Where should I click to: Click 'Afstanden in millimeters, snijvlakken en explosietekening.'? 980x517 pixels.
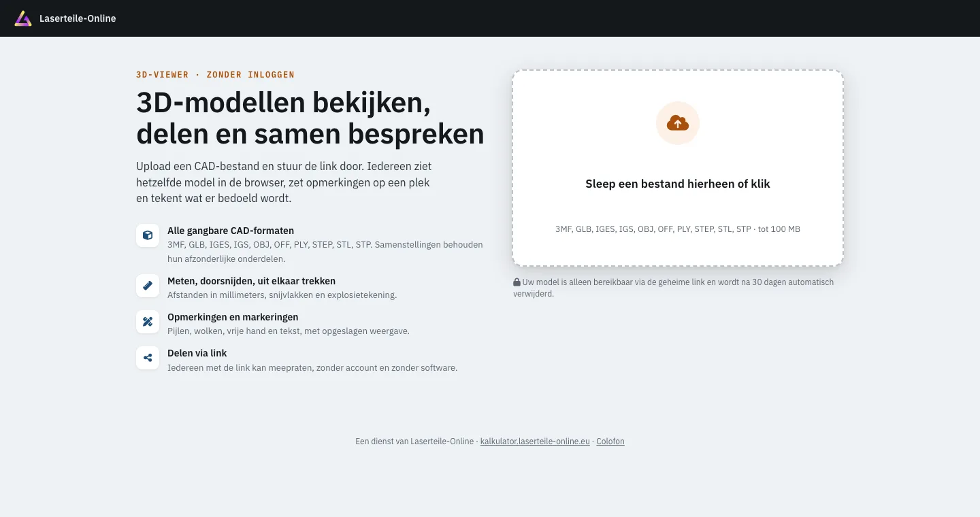tap(282, 295)
